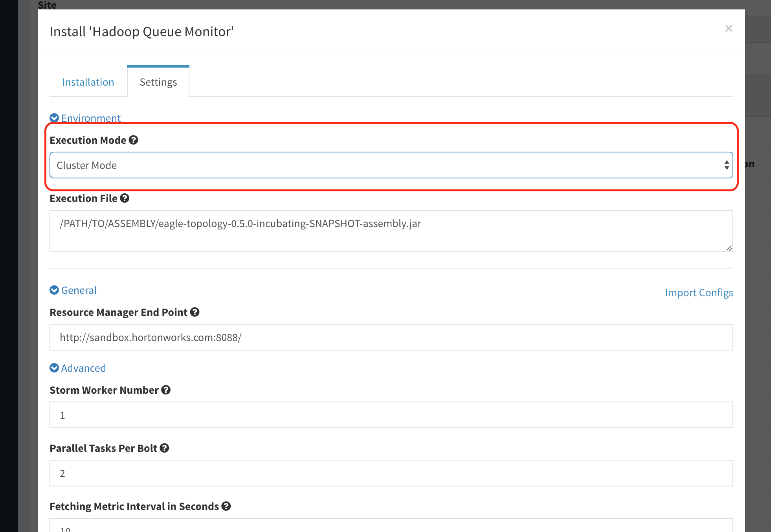Viewport: 771px width, 532px height.
Task: Click the Execution File resize handle
Action: (729, 248)
